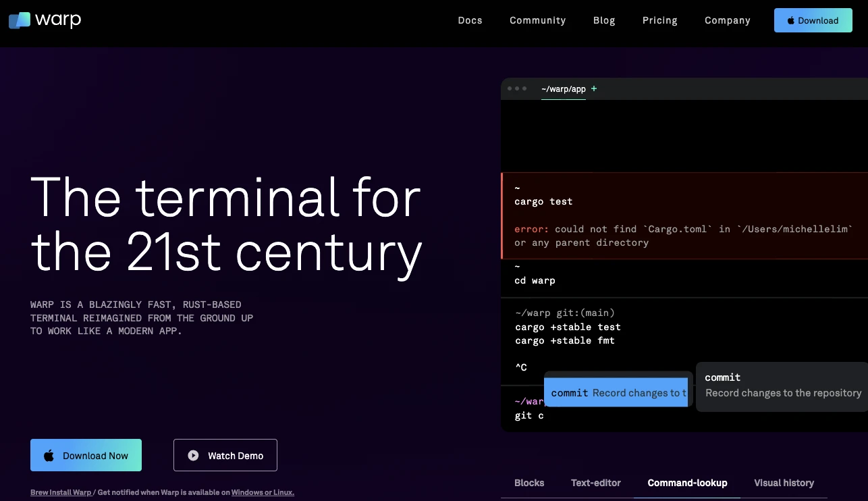Image resolution: width=868 pixels, height=501 pixels.
Task: Select the highlighted commit autocomplete suggestion
Action: pos(616,393)
